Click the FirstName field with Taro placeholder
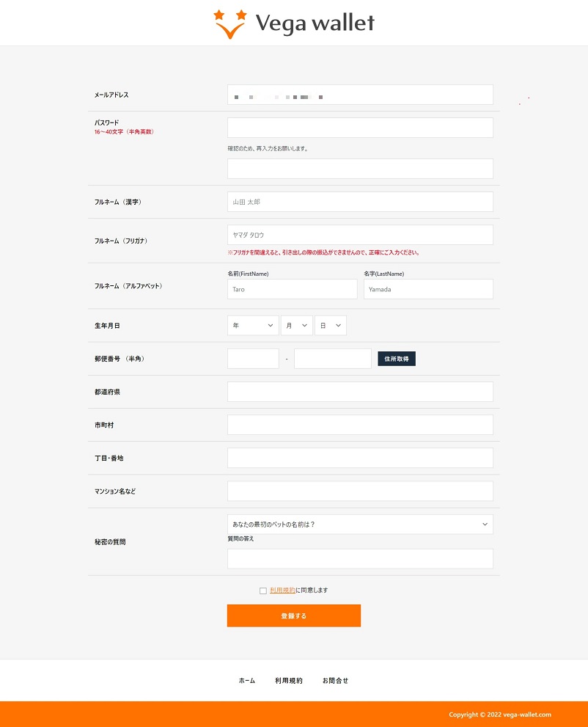This screenshot has height=727, width=588. (x=293, y=289)
